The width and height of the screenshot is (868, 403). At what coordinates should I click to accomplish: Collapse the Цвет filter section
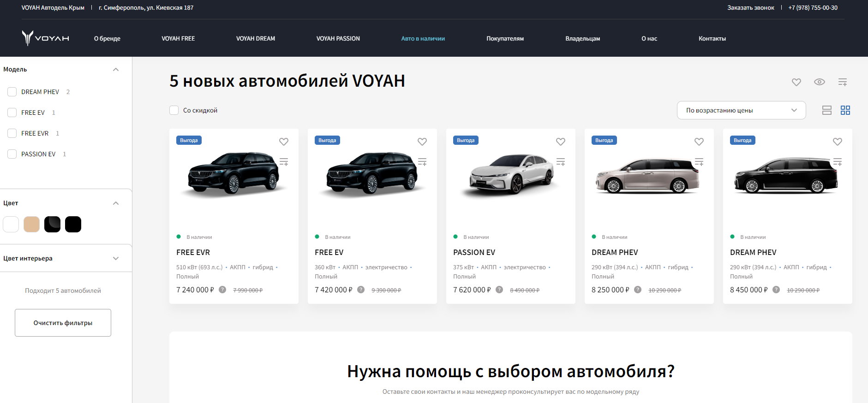(116, 203)
